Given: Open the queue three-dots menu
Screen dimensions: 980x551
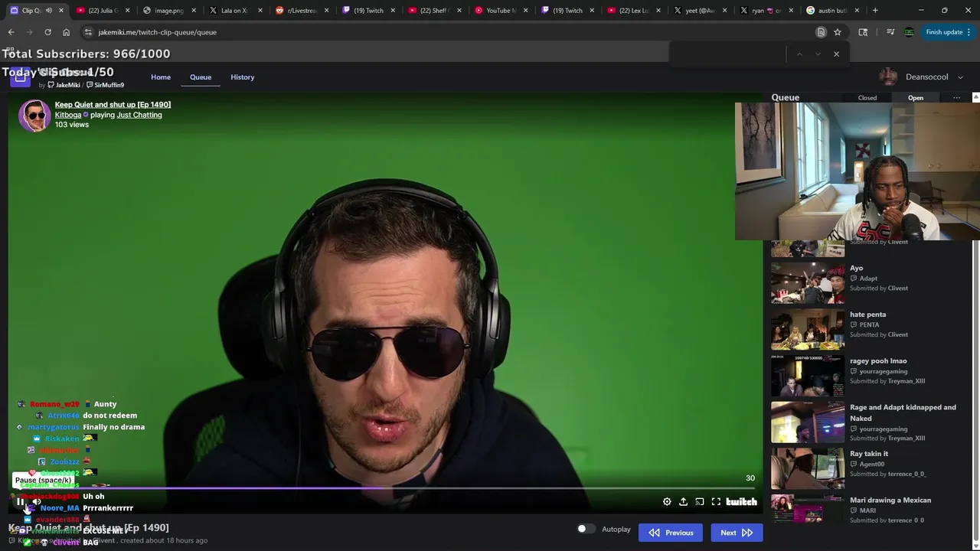Looking at the screenshot, I should pyautogui.click(x=956, y=98).
